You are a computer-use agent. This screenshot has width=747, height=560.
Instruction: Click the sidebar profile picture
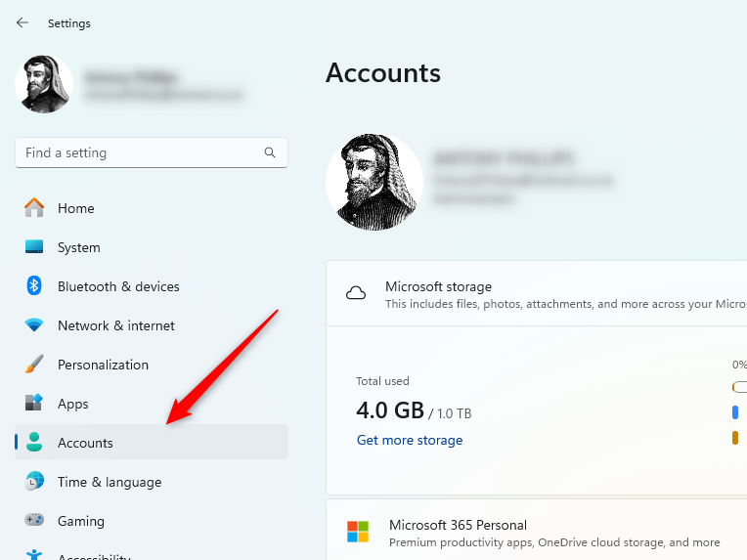(44, 84)
